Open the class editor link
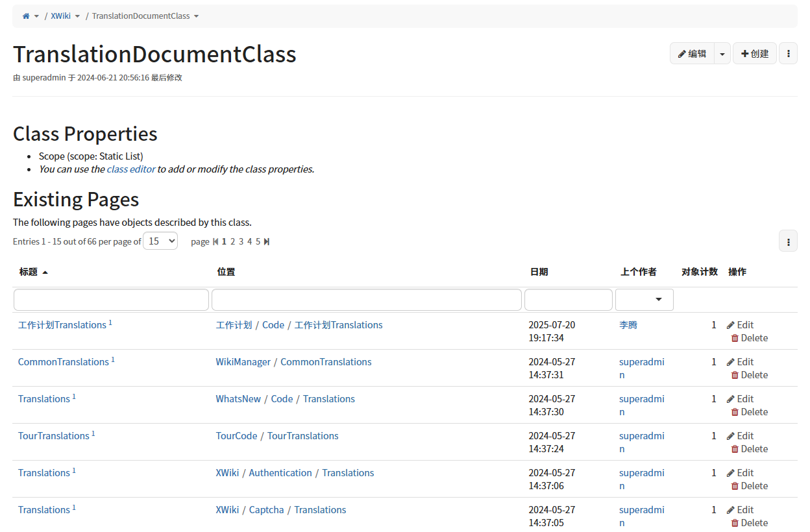This screenshot has height=532, width=810. pyautogui.click(x=131, y=169)
